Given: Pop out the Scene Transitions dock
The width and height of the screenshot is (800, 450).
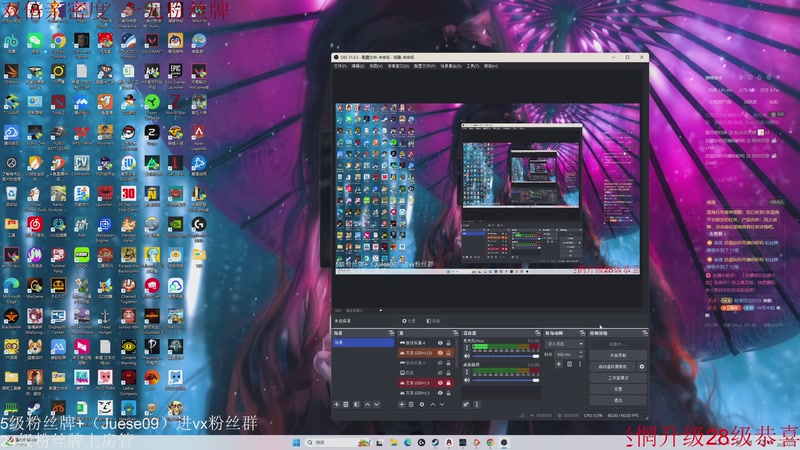Looking at the screenshot, I should (582, 333).
